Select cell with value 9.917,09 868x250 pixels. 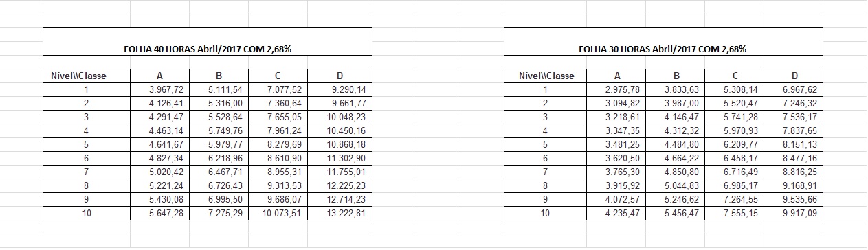(793, 214)
